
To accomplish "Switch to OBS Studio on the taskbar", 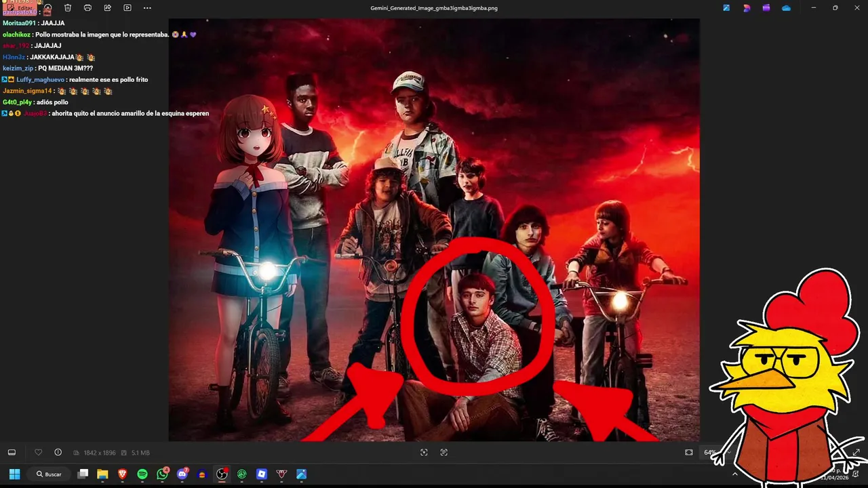I will [x=222, y=474].
